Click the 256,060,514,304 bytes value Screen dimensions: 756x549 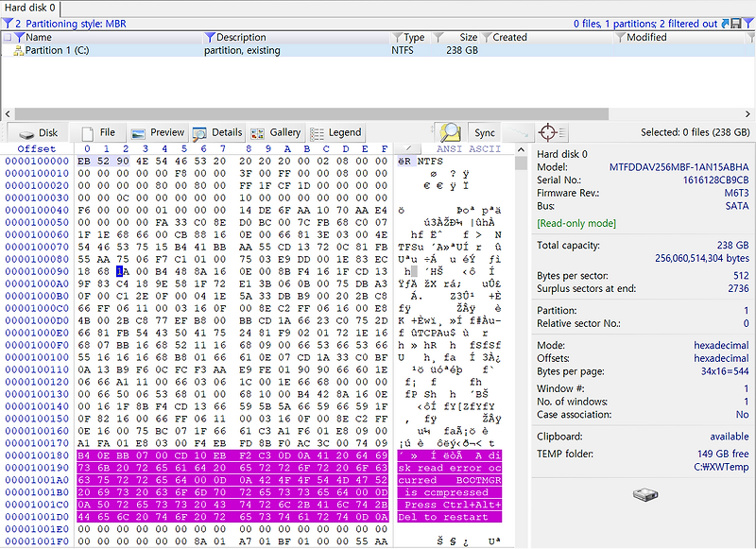coord(702,258)
